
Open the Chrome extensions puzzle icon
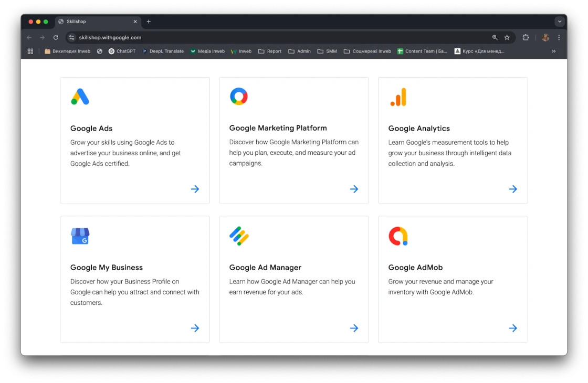point(526,38)
